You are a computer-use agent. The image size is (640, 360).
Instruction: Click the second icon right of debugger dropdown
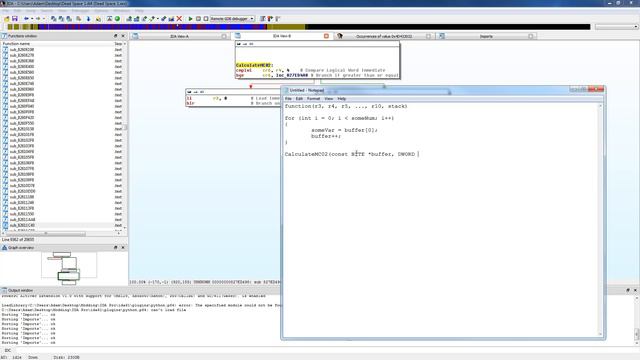(x=270, y=19)
